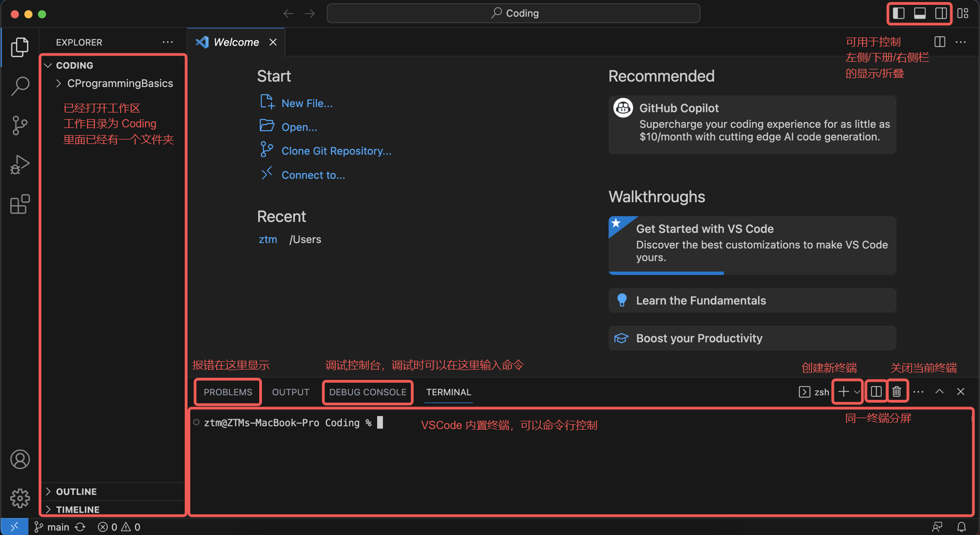Click Clone Git Repository link

pos(336,151)
